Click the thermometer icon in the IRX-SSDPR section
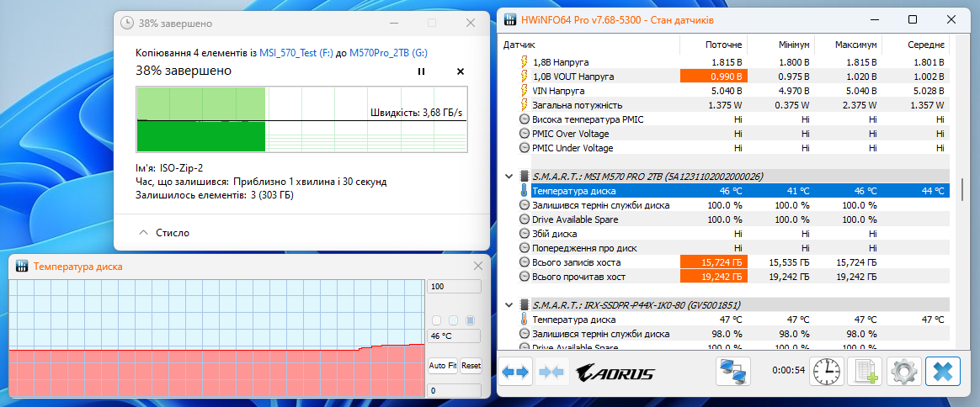Screen dimensions: 980x407 pyautogui.click(x=525, y=320)
